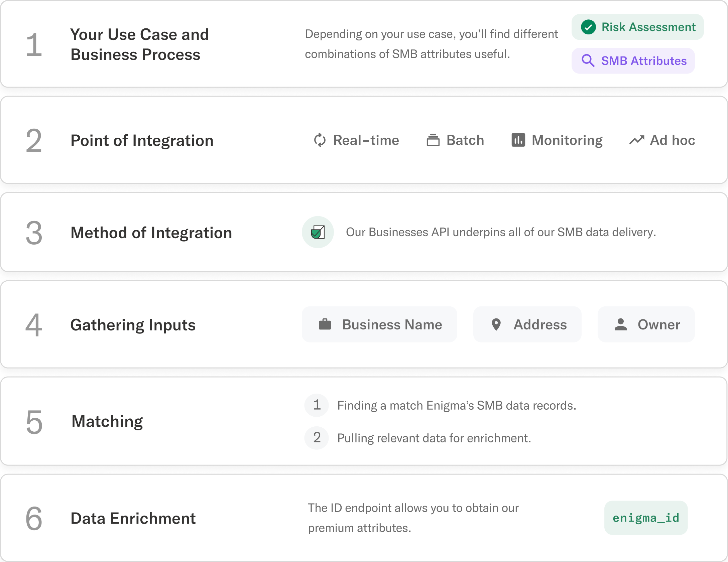Select the Point of Integration heading
Viewport: 728px width, 562px height.
tap(142, 140)
